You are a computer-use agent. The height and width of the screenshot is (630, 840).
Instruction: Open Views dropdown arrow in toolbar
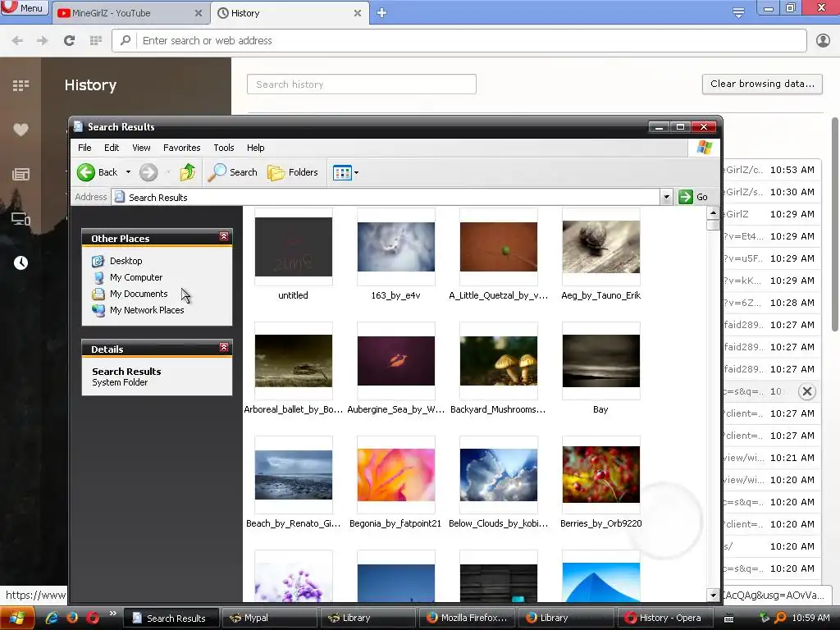[356, 172]
